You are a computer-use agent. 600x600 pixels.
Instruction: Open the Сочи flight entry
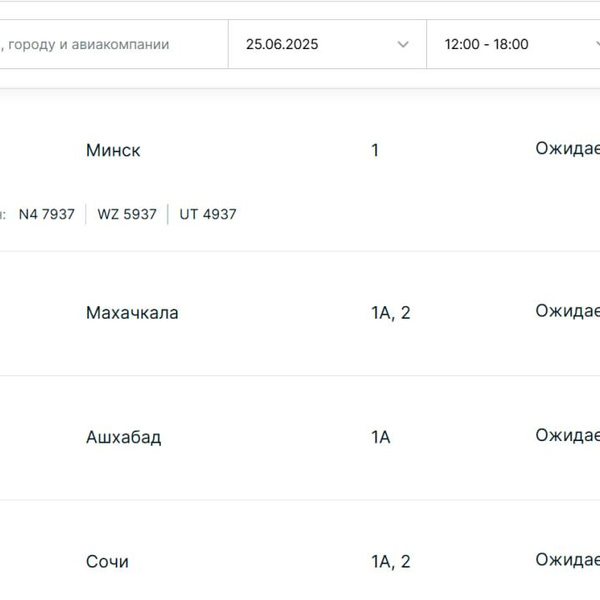[x=107, y=562]
